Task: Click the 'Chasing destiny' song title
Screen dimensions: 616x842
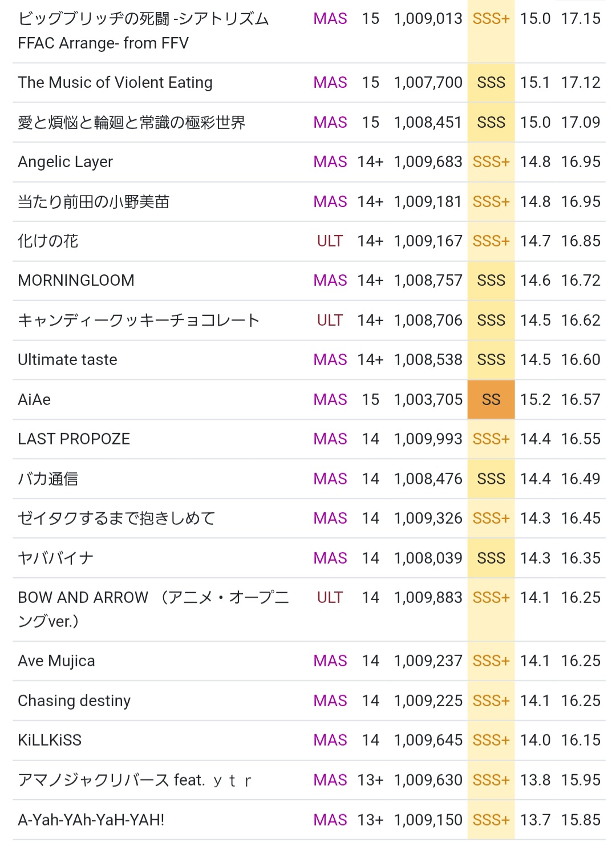Action: [x=74, y=701]
